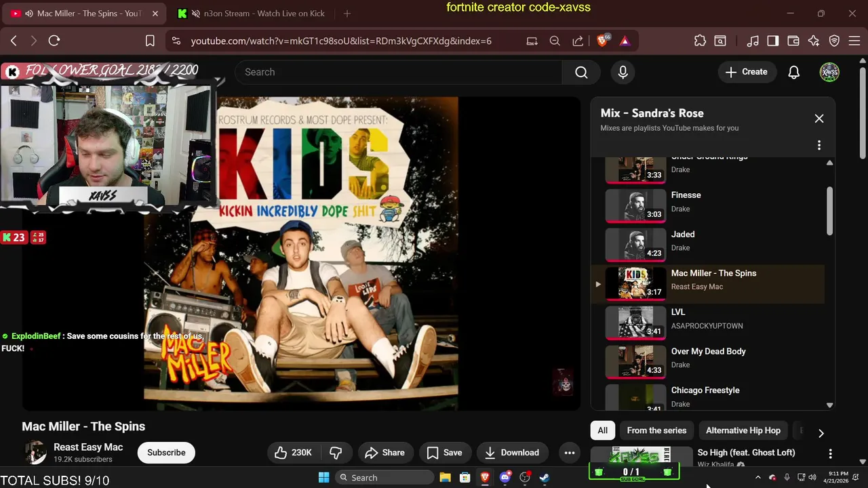This screenshot has width=868, height=488.
Task: Open the browser hamburger menu
Action: [854, 41]
